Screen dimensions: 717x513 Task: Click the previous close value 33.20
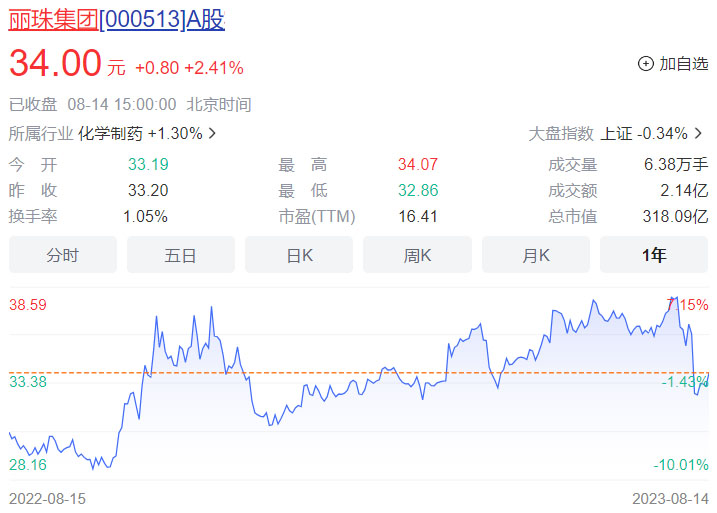tap(148, 190)
